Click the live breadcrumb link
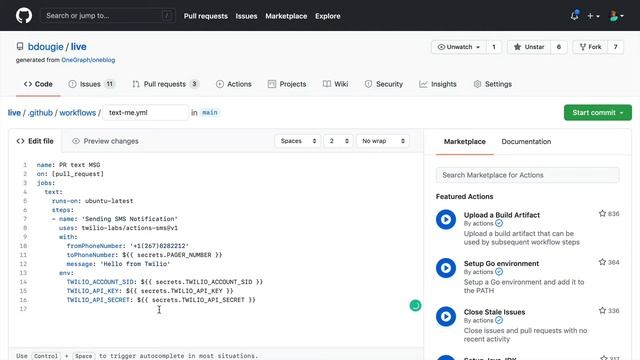This screenshot has width=640, height=360. point(14,113)
